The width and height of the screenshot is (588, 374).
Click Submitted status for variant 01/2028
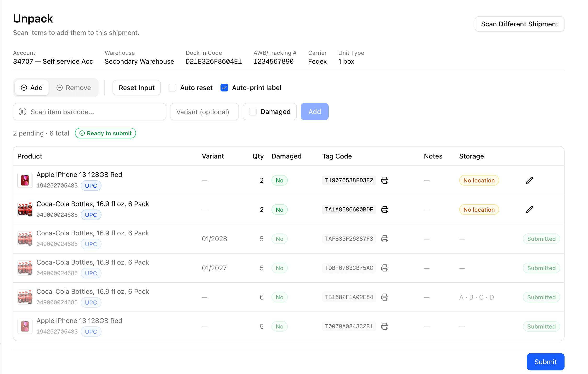click(x=541, y=239)
